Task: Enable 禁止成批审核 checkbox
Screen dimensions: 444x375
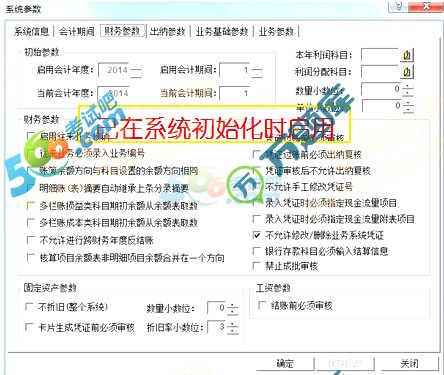Action: (256, 266)
